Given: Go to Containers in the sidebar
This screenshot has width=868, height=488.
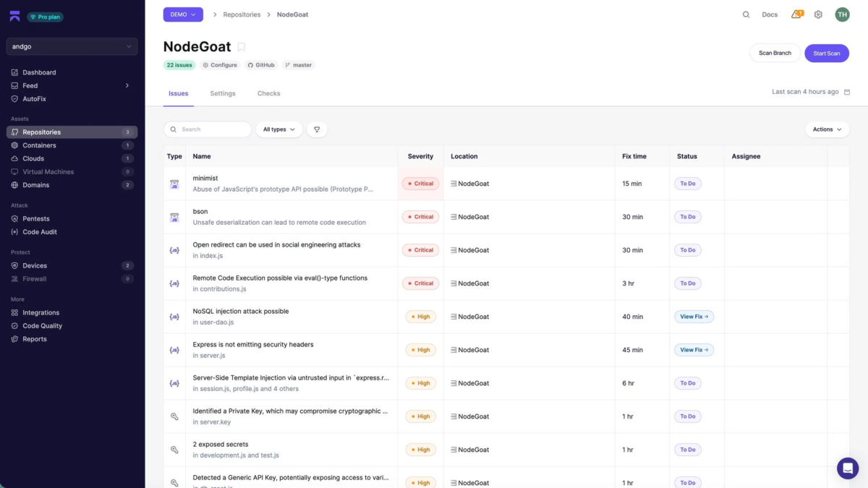Looking at the screenshot, I should click(72, 145).
